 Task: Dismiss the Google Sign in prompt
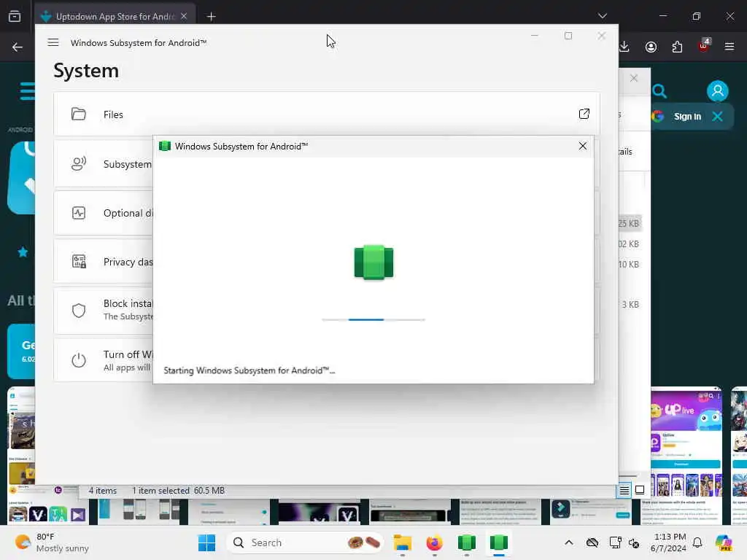click(x=718, y=116)
